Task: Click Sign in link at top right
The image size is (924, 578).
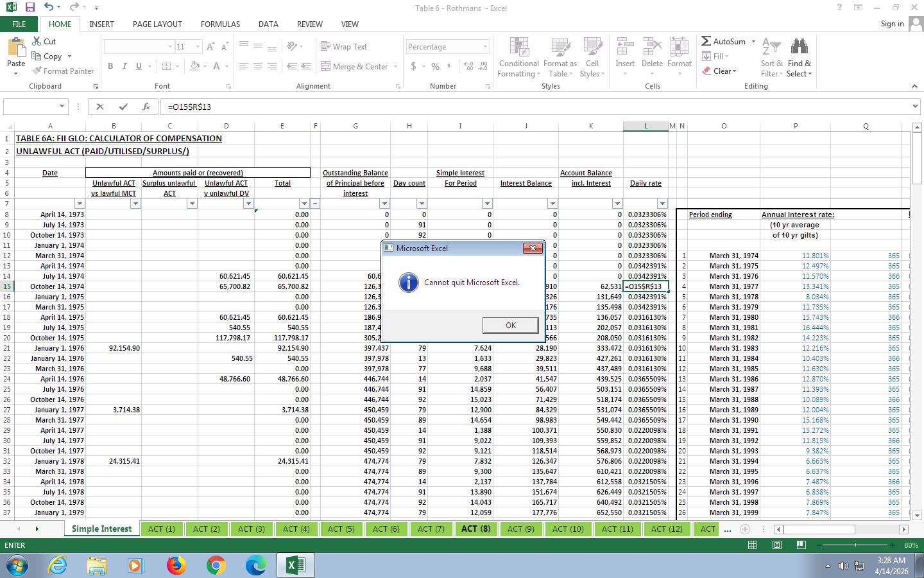Action: click(892, 24)
